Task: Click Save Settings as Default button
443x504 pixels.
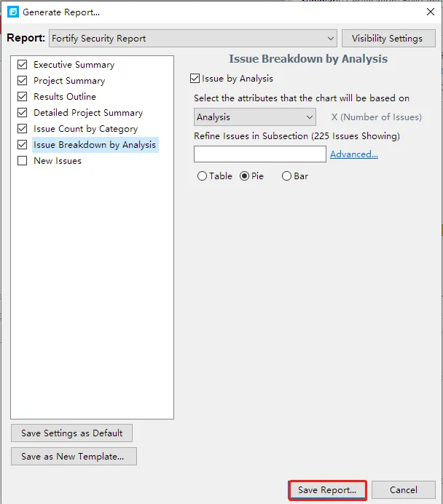Action: coord(71,433)
